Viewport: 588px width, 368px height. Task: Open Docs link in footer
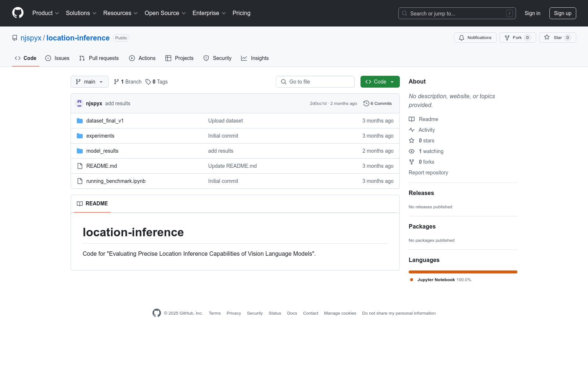[292, 313]
